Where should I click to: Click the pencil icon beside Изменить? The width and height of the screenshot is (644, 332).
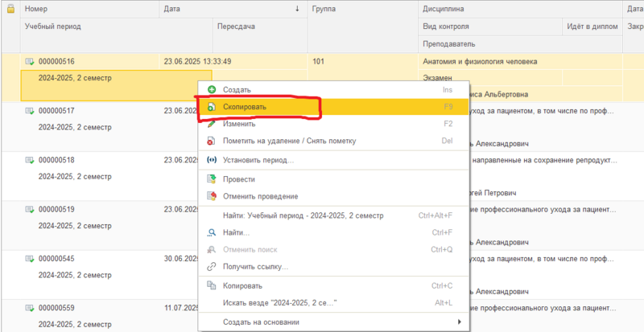[212, 124]
